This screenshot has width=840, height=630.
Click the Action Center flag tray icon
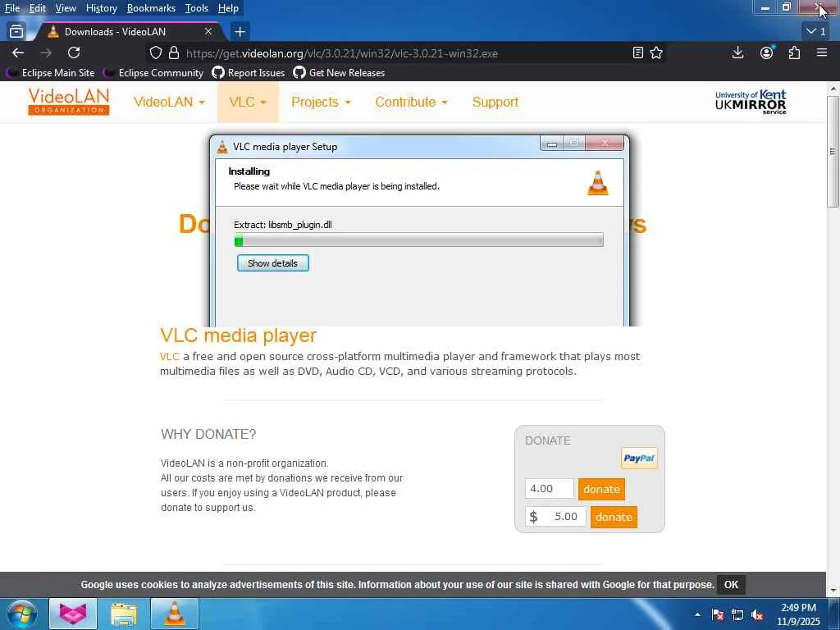[x=718, y=614]
